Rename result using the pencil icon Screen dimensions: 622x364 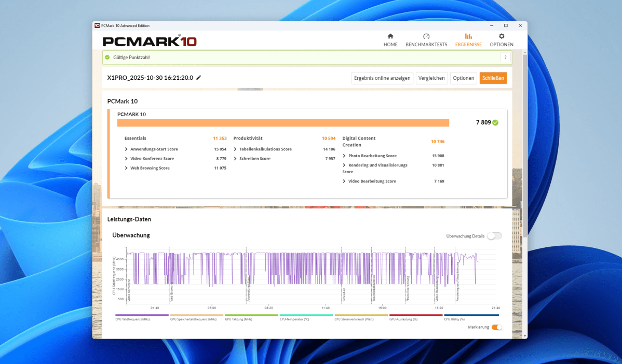[198, 77]
